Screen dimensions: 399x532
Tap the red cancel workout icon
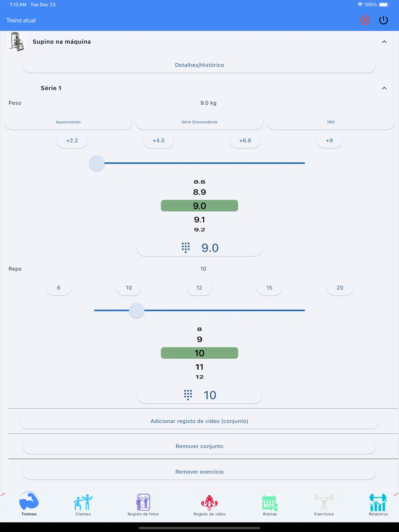click(x=365, y=20)
